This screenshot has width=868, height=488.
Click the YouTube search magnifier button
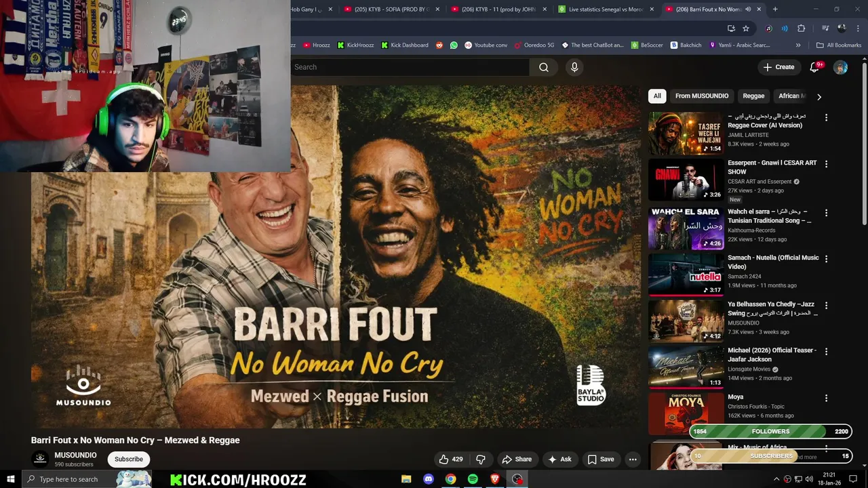point(544,67)
